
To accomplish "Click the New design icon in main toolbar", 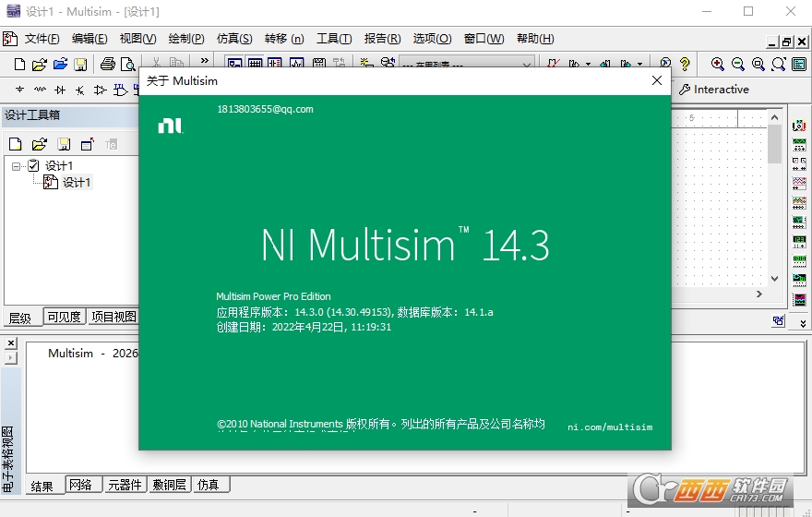I will coord(19,65).
